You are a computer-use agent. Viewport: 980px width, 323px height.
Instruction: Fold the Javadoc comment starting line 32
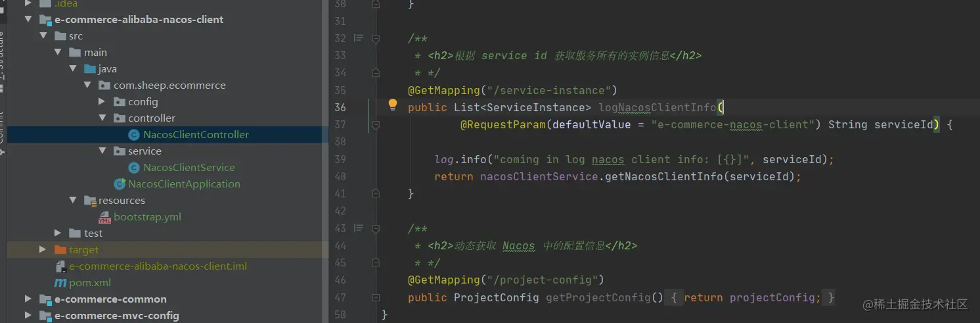pos(376,38)
